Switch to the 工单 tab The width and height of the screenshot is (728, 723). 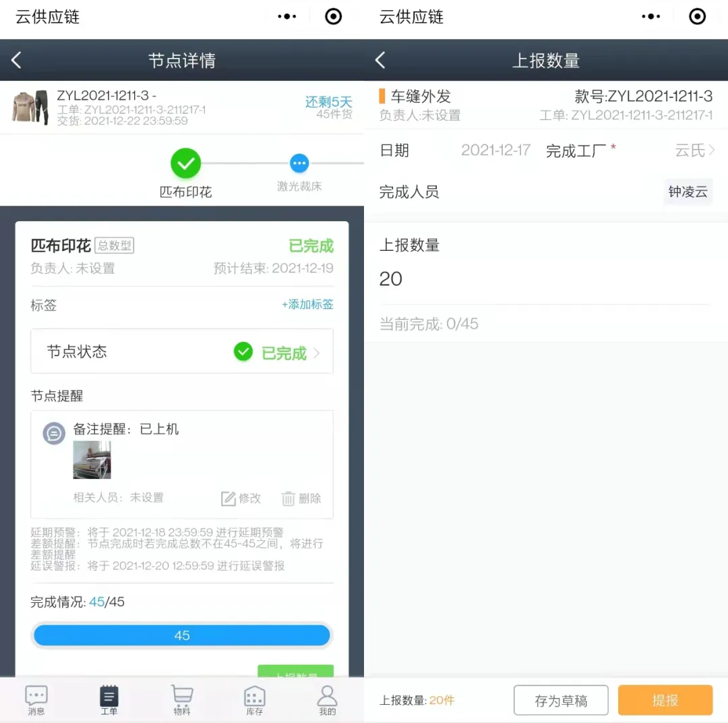pyautogui.click(x=109, y=698)
